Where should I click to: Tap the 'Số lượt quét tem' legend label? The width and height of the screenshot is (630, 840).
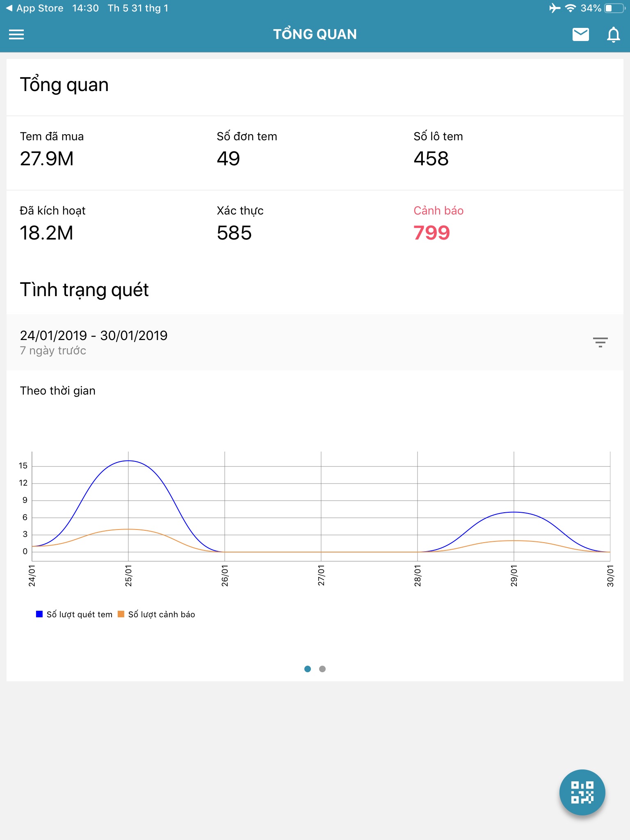pyautogui.click(x=80, y=614)
